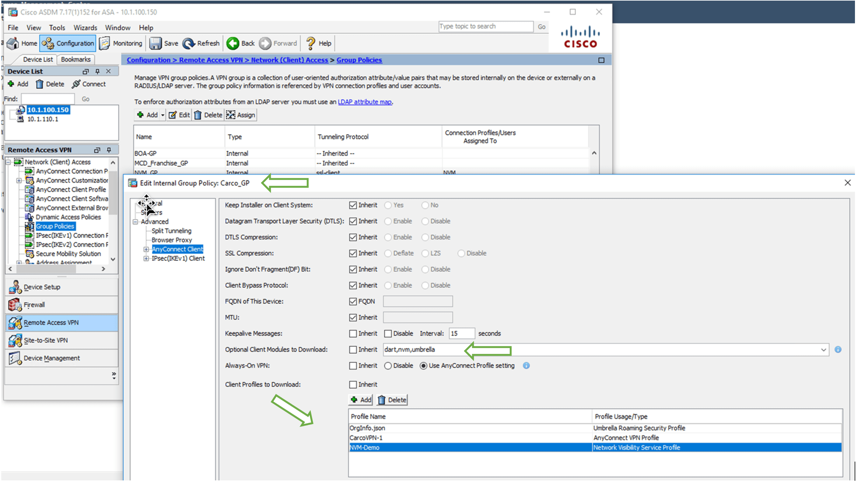Viewport: 868px width, 496px height.
Task: Toggle Inherit for DTLS Compression
Action: (x=353, y=237)
